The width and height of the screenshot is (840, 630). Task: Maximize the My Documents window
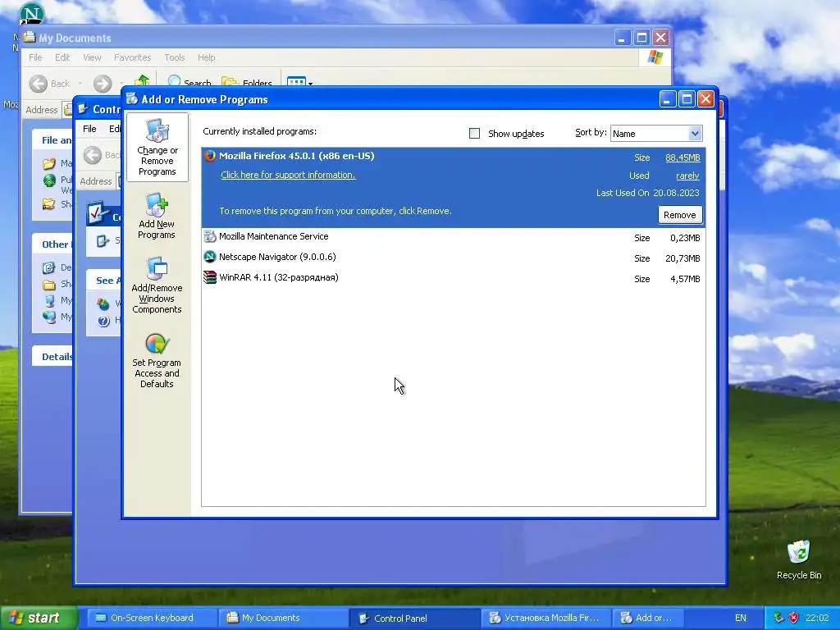coord(641,38)
